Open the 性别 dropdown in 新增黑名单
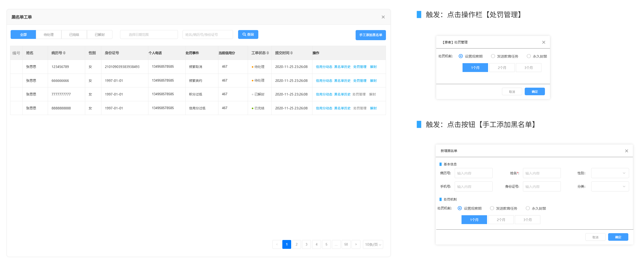Image resolution: width=644 pixels, height=265 pixels. click(x=610, y=173)
